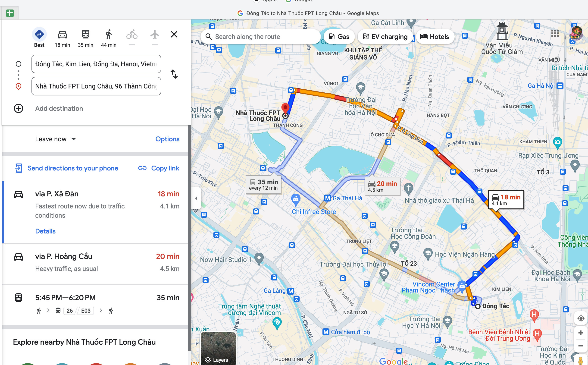Click the best route icon
The height and width of the screenshot is (365, 588).
pyautogui.click(x=39, y=34)
